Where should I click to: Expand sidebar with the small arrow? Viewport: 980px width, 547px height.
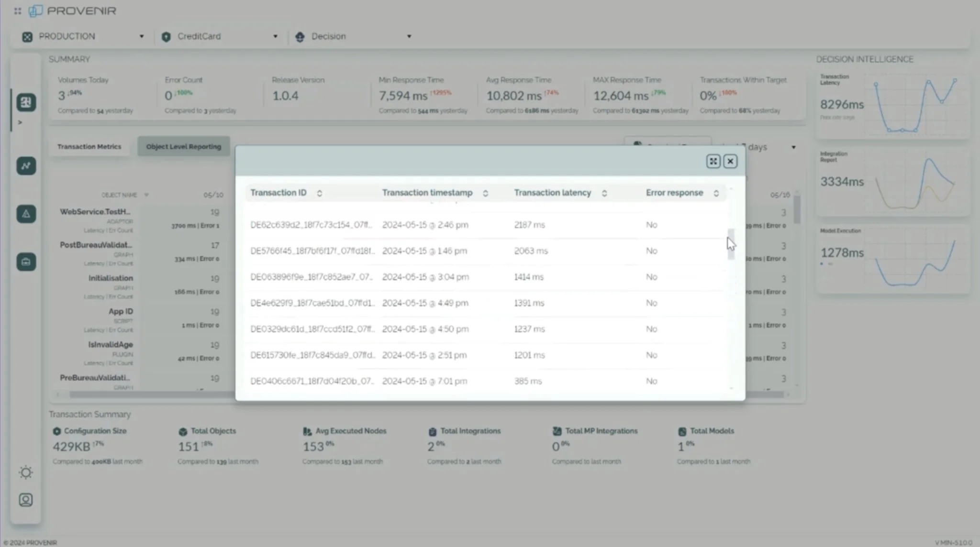click(x=20, y=122)
